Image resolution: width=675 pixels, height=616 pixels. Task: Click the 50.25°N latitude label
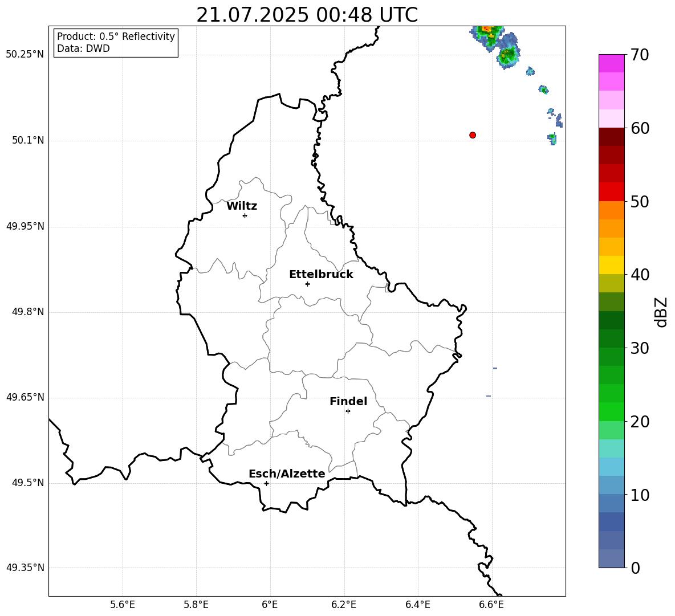(x=25, y=55)
